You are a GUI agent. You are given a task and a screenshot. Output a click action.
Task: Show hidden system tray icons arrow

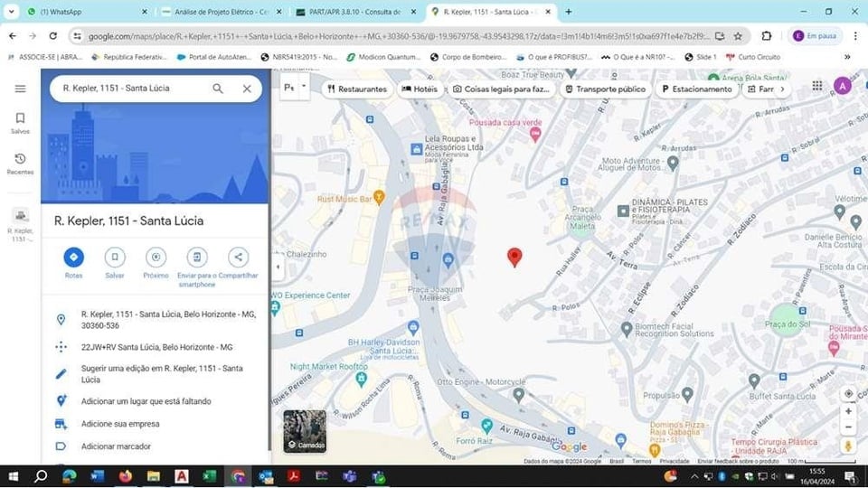click(x=694, y=476)
